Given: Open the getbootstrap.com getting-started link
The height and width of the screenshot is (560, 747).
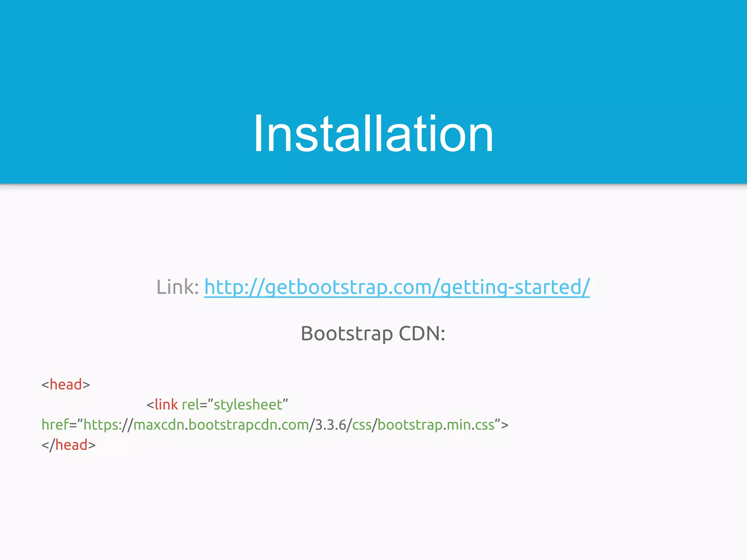Looking at the screenshot, I should pyautogui.click(x=396, y=287).
